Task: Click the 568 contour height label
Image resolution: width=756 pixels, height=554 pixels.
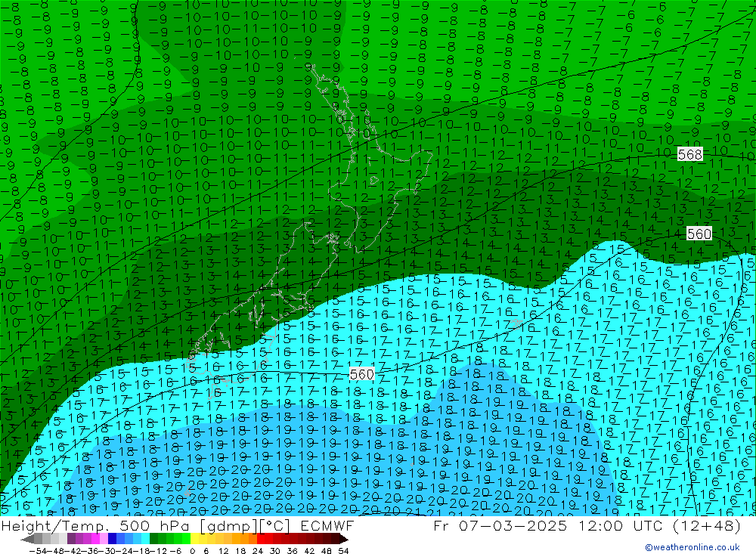Action: coord(690,154)
